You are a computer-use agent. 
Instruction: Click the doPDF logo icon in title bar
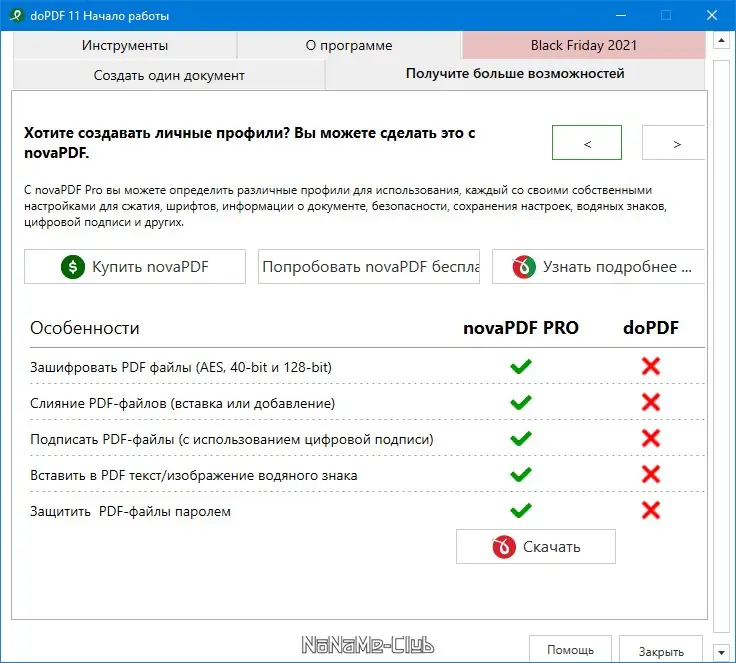click(16, 15)
